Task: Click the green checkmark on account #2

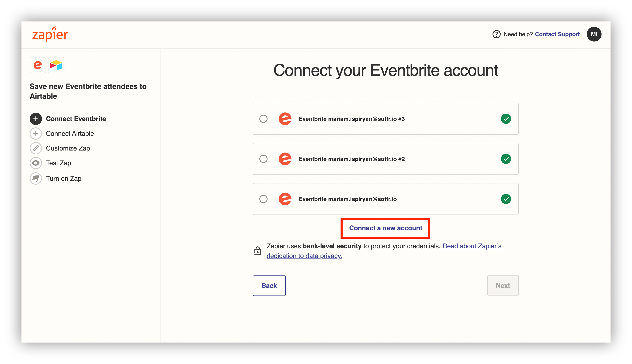Action: (505, 158)
